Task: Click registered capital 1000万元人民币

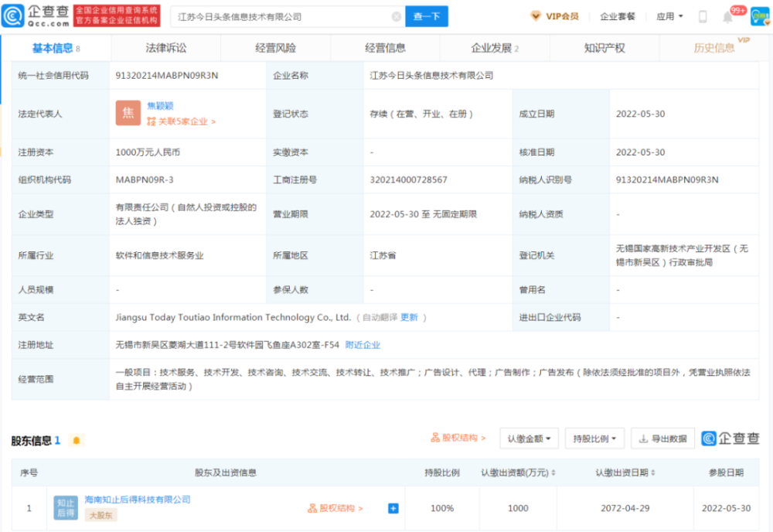Action: point(148,152)
